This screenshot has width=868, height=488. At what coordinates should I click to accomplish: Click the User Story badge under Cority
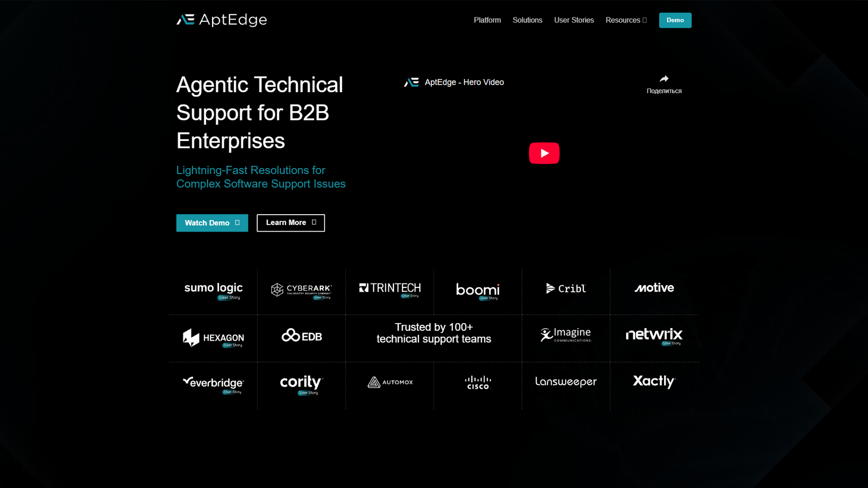[x=308, y=393]
